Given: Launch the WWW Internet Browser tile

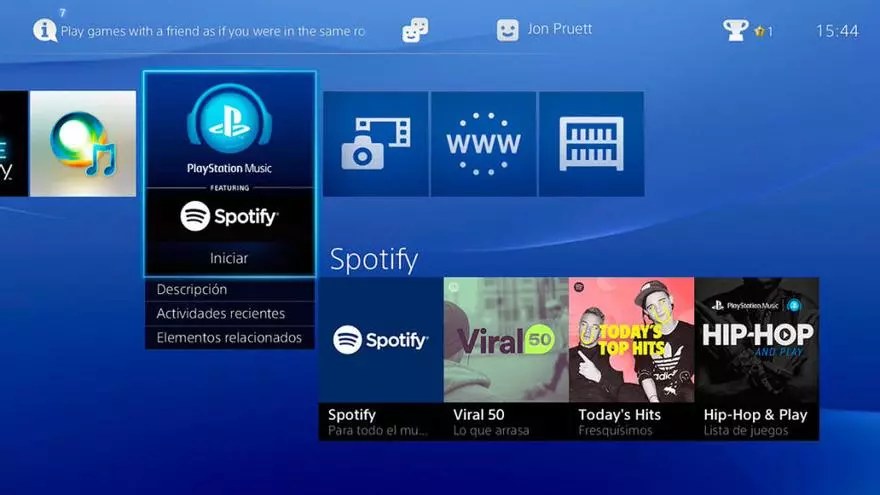Looking at the screenshot, I should click(x=483, y=144).
